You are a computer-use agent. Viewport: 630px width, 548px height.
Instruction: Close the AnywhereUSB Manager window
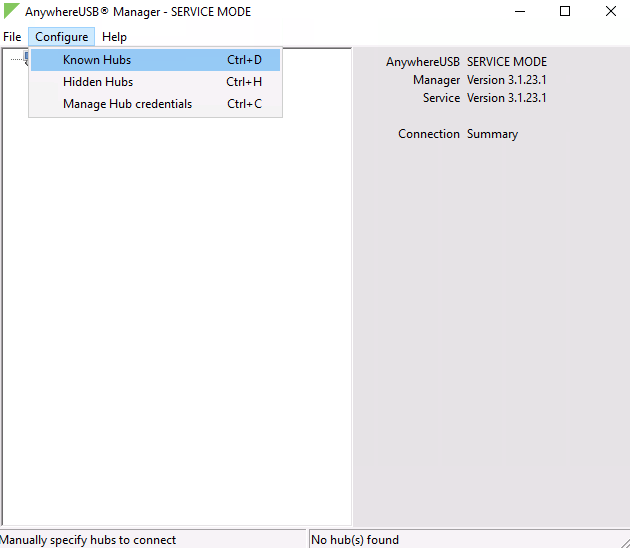[x=610, y=12]
